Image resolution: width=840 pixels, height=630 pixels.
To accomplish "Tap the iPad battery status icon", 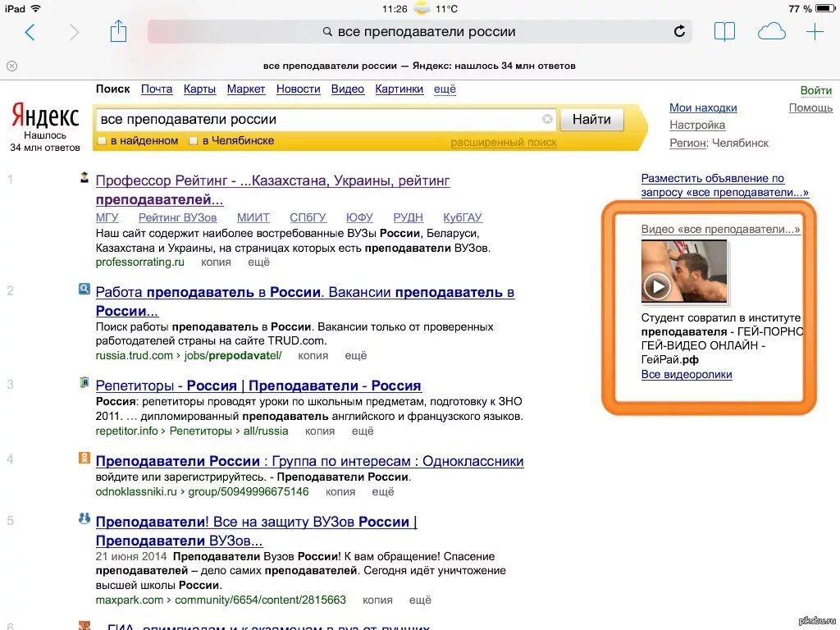I will point(824,8).
